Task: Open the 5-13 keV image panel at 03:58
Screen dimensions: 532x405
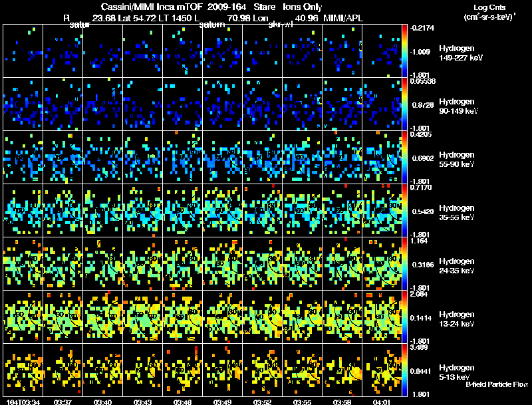Action: pos(342,370)
